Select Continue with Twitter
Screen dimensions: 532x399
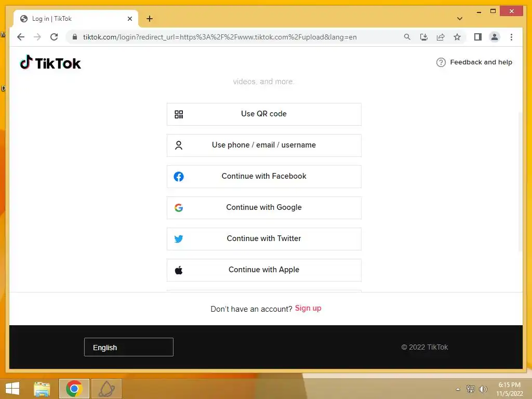tap(264, 239)
